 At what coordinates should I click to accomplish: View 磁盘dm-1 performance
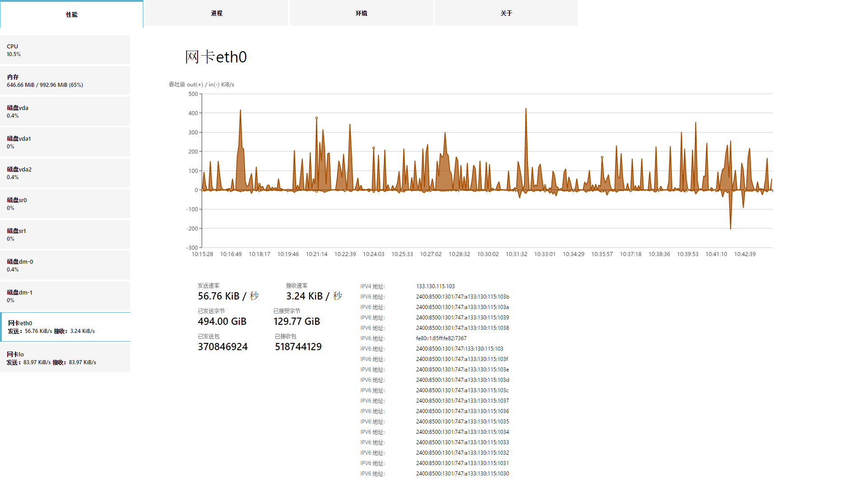click(65, 296)
